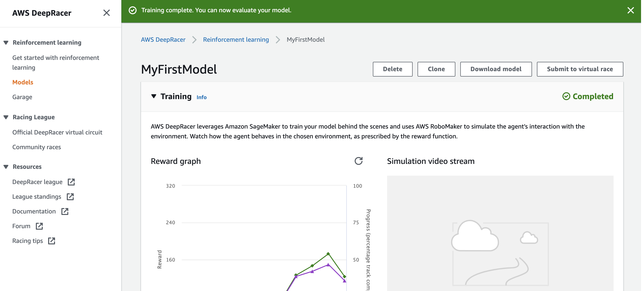Screen dimensions: 644x291
Task: Click Forum external link icon
Action: [39, 226]
